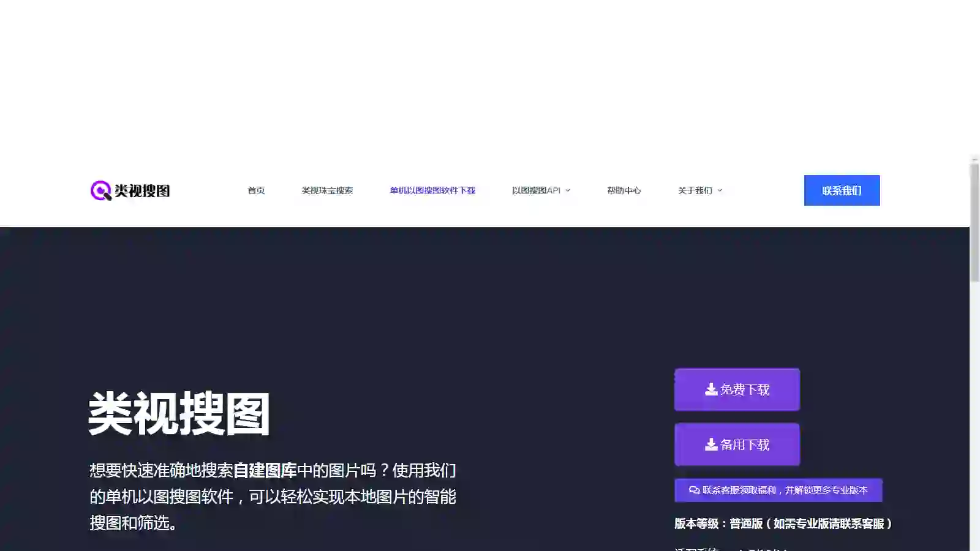
Task: Open the 帮助中心 menu item
Action: point(624,190)
